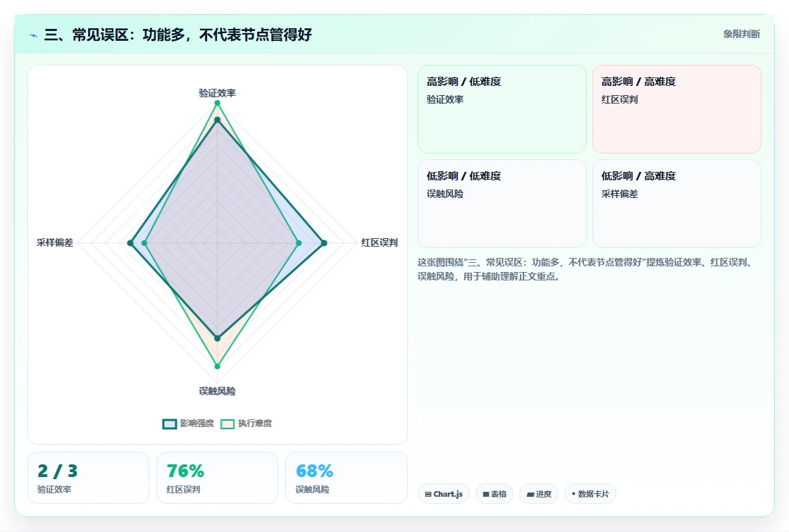Click the 2 / 3 验证效率 stat card
This screenshot has width=789, height=532.
pyautogui.click(x=89, y=478)
